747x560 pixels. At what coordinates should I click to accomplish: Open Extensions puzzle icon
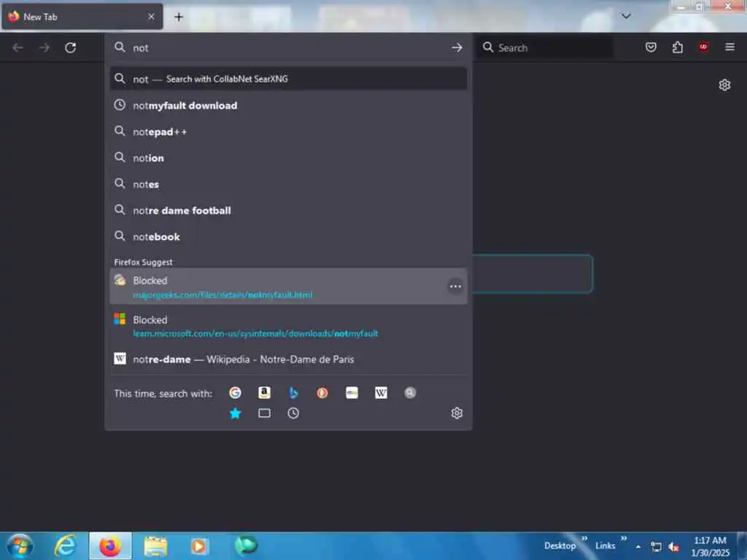pos(678,47)
